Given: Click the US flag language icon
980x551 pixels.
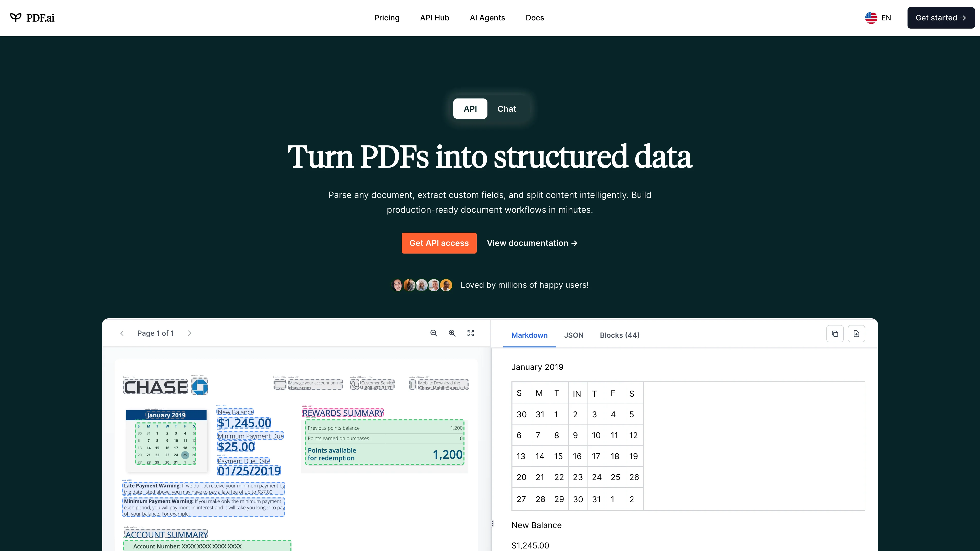Looking at the screenshot, I should 871,18.
